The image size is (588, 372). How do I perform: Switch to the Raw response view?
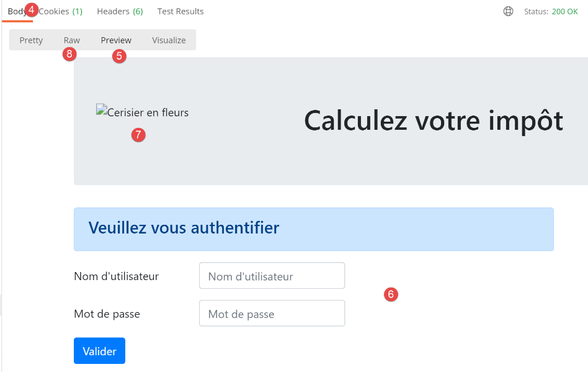[x=72, y=40]
